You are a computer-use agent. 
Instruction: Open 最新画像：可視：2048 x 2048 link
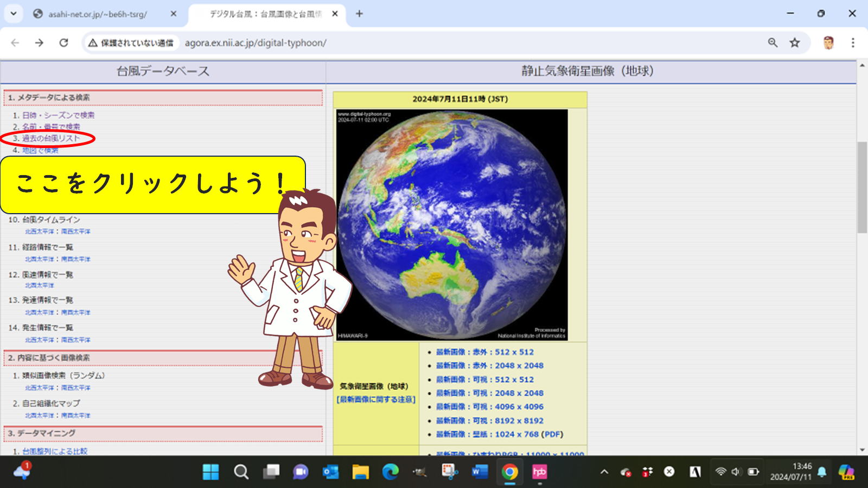click(490, 393)
